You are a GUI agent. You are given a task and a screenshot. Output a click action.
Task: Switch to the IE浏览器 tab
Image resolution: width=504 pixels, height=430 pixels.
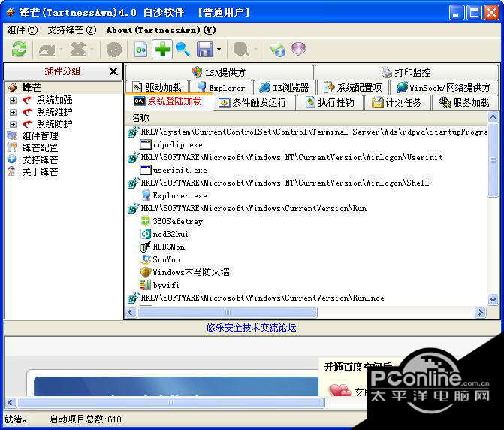285,87
